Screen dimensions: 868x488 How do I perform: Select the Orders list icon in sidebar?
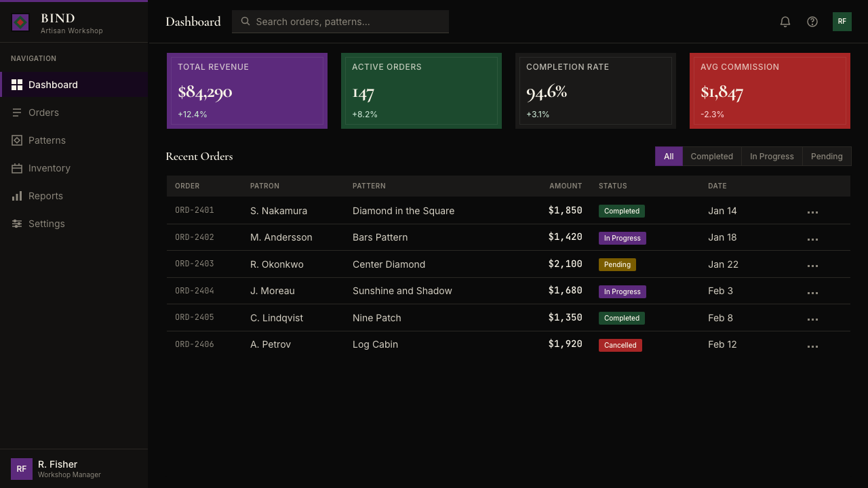point(17,113)
